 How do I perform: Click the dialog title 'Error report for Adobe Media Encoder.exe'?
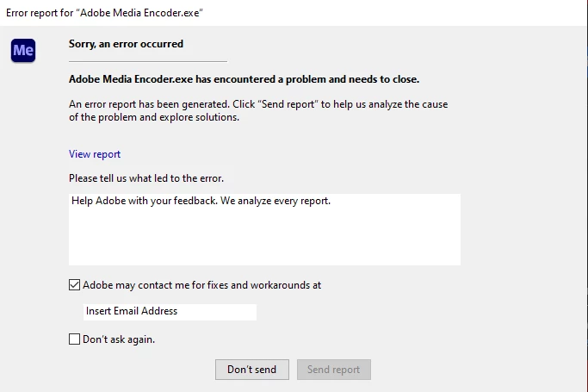(x=104, y=13)
